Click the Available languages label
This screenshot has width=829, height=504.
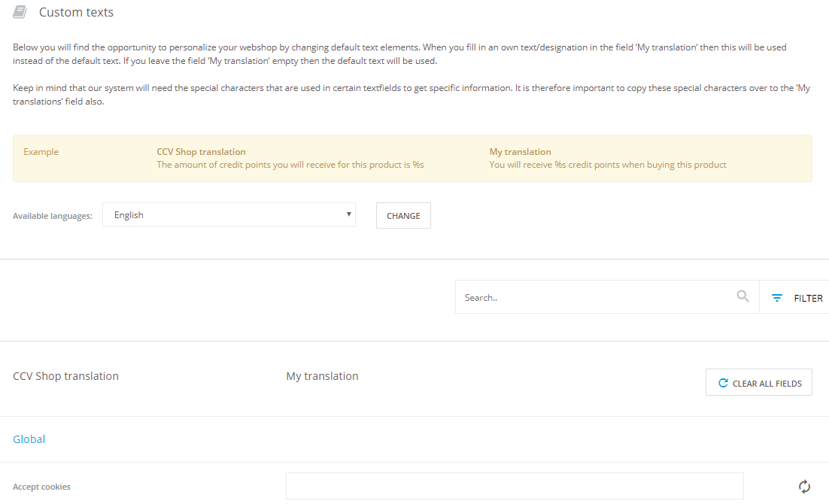click(x=53, y=216)
